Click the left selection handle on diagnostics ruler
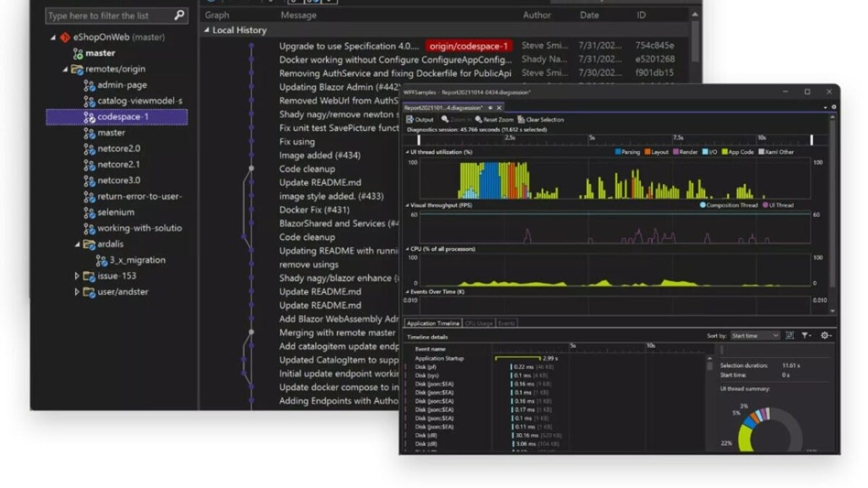Image resolution: width=868 pixels, height=488 pixels. tap(418, 140)
